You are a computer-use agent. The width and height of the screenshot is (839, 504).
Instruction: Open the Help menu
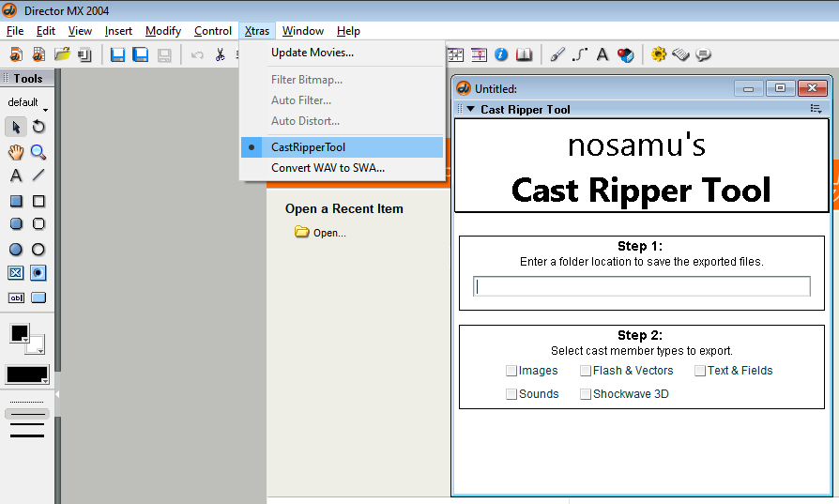click(348, 31)
